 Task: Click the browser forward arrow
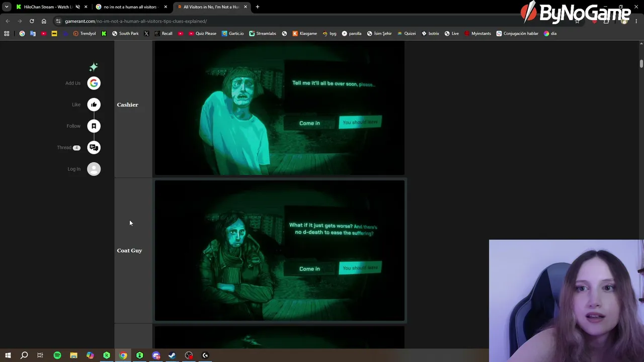(20, 21)
